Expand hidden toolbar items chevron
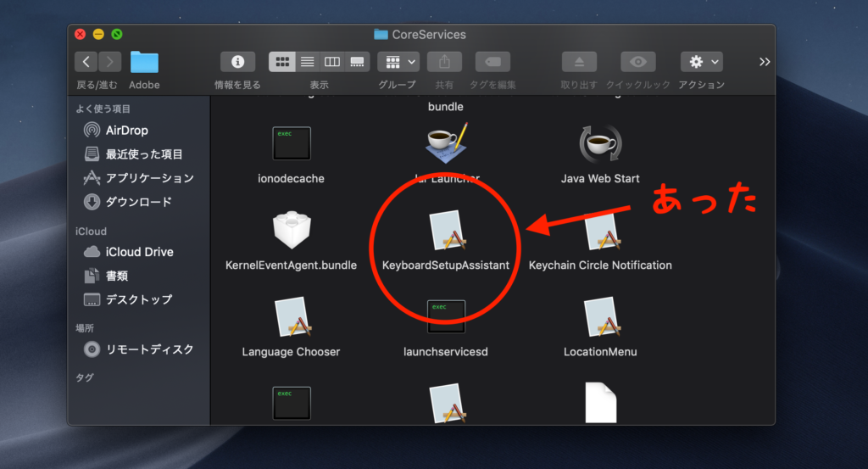 click(x=765, y=61)
